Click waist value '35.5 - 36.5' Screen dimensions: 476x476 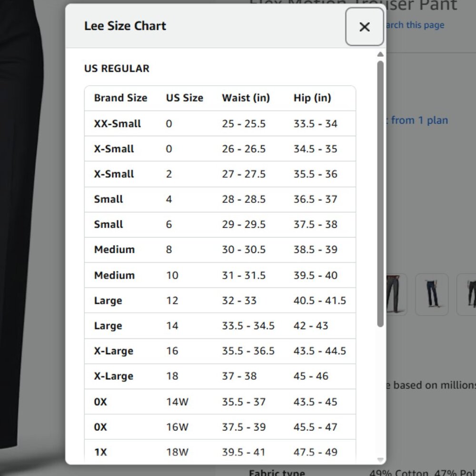click(x=248, y=351)
